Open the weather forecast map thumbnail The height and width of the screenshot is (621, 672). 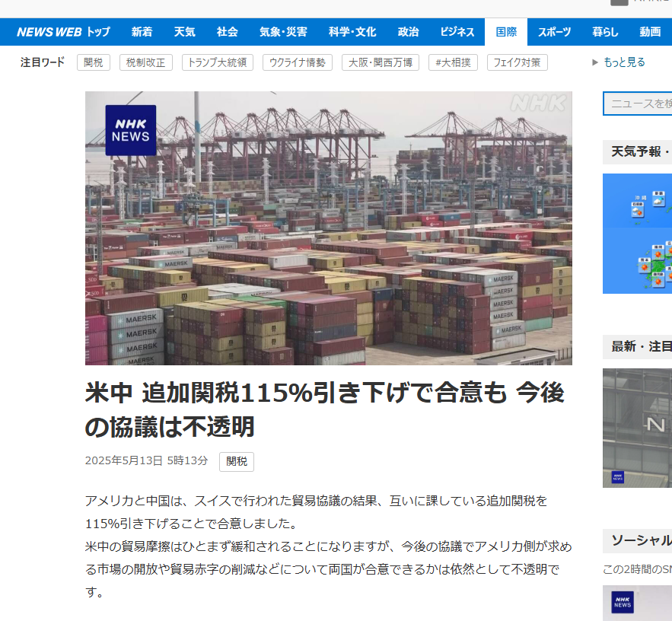[637, 234]
